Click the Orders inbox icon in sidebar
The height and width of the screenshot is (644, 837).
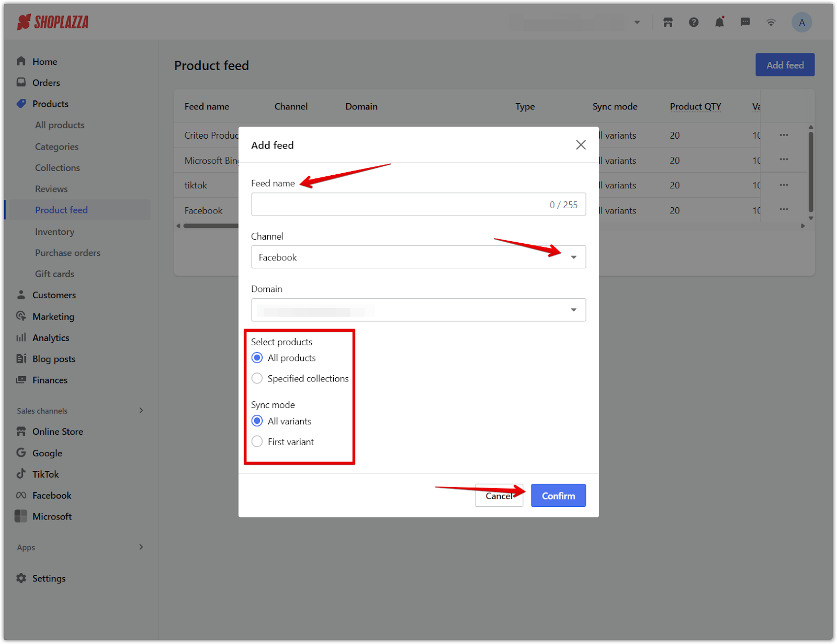click(21, 82)
